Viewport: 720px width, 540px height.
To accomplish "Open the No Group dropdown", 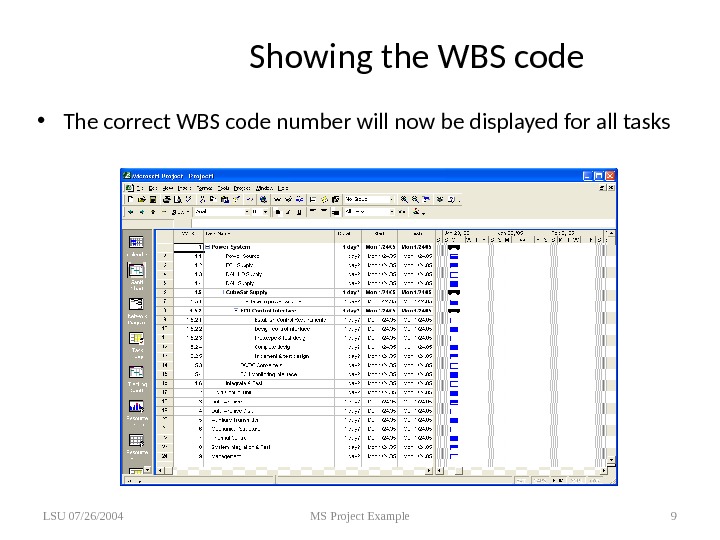I will [392, 199].
